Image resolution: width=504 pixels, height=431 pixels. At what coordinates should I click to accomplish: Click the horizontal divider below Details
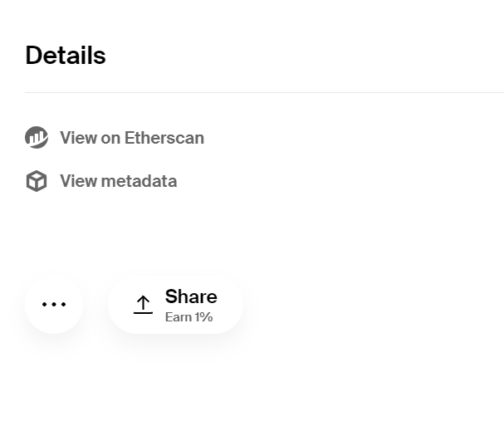264,92
